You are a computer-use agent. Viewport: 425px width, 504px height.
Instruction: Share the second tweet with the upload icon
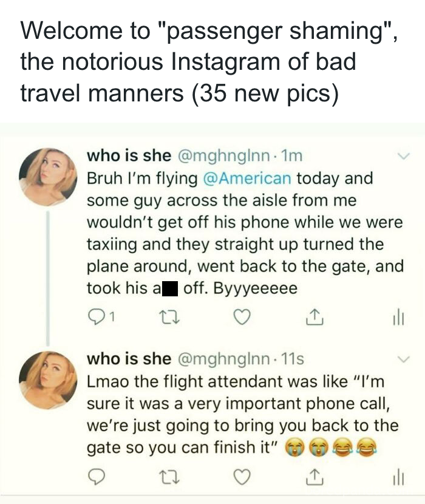click(315, 476)
